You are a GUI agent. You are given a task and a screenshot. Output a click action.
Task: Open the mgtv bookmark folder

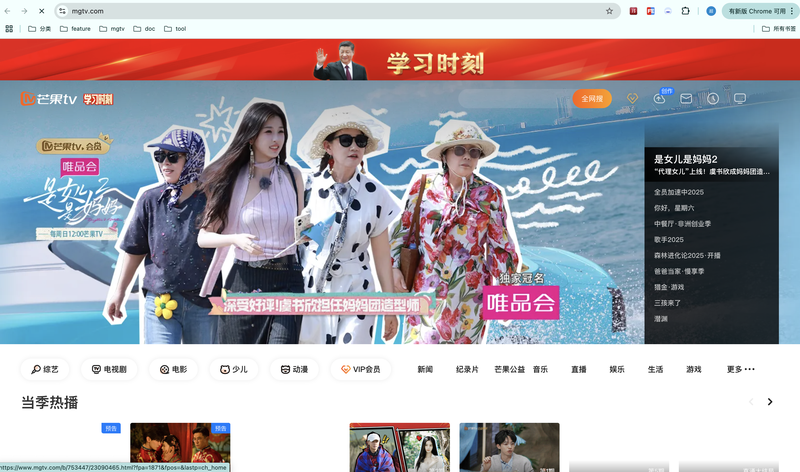coord(112,29)
